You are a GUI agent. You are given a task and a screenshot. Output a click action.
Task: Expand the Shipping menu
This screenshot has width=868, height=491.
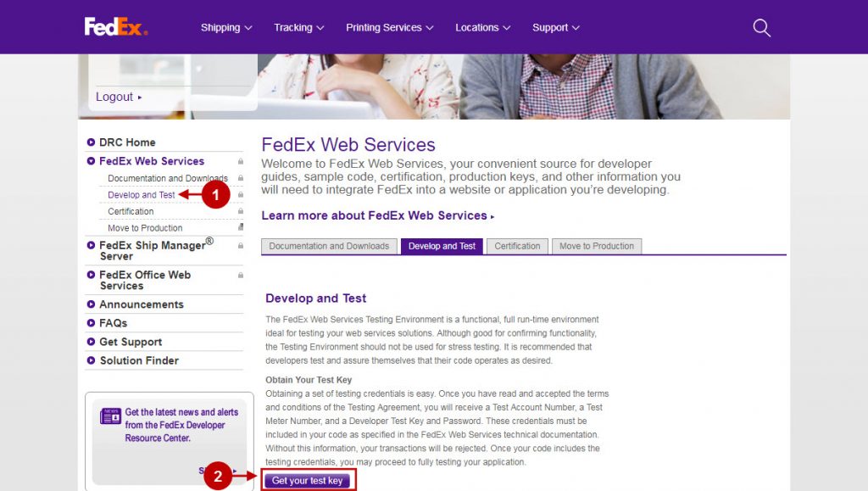(226, 28)
